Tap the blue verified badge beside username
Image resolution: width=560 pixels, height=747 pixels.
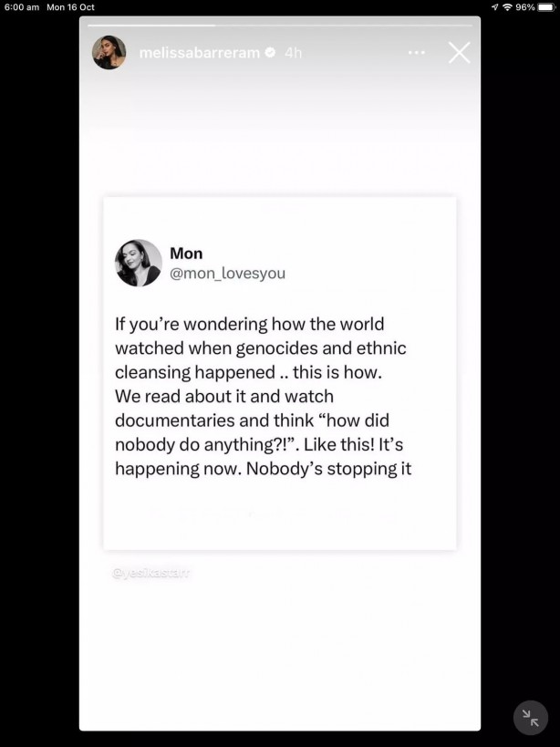click(270, 53)
